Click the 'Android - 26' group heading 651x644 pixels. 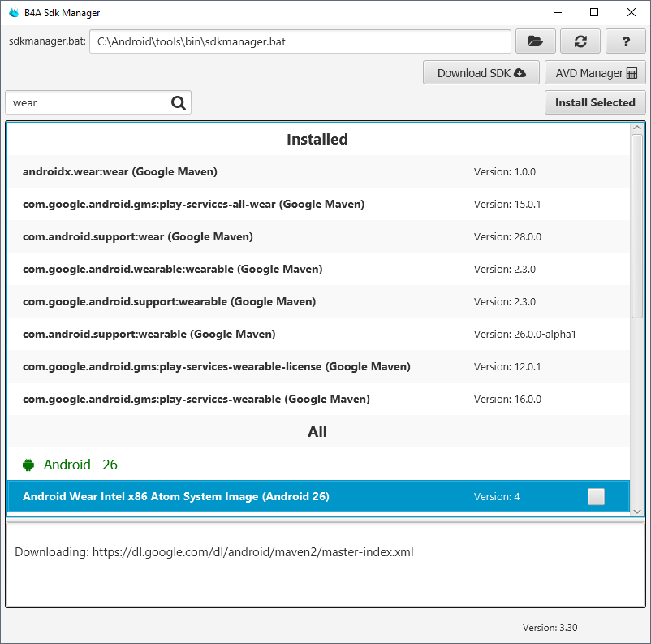tap(80, 465)
